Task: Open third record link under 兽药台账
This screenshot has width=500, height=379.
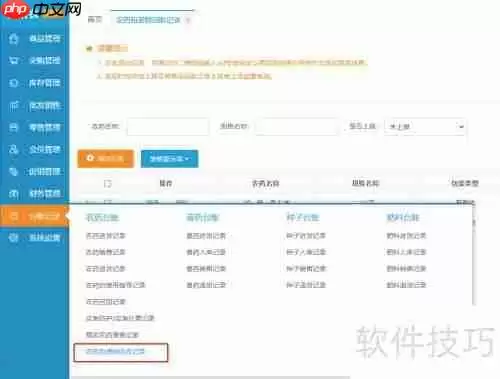Action: pyautogui.click(x=206, y=268)
